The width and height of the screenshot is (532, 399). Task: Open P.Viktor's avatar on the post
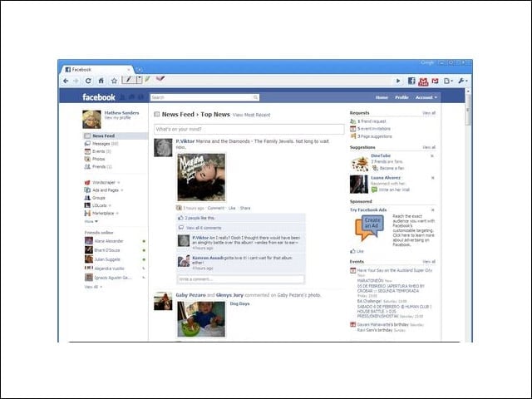pyautogui.click(x=163, y=148)
